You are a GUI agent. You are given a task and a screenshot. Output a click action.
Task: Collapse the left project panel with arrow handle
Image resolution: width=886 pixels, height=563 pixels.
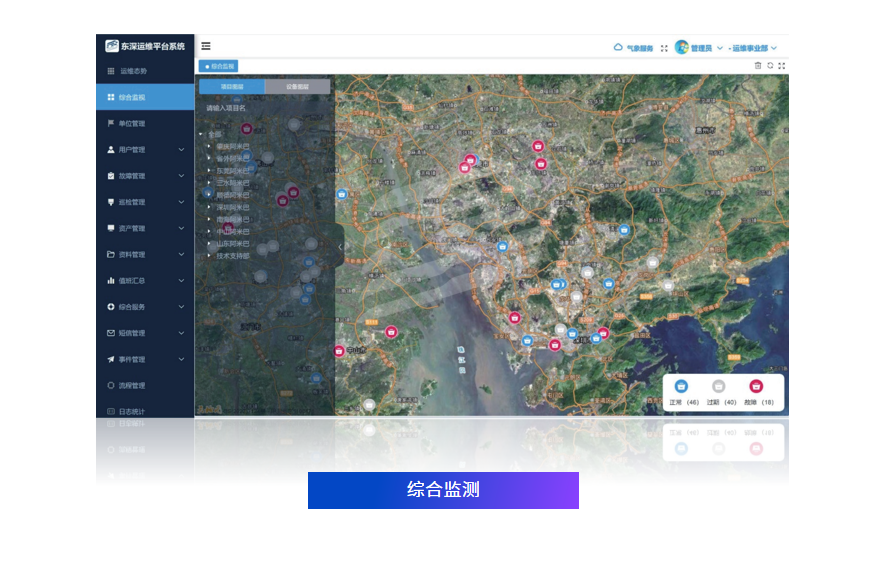tap(339, 246)
